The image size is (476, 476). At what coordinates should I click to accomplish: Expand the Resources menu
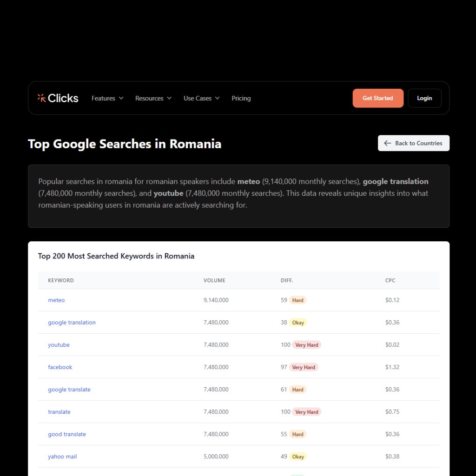(153, 98)
